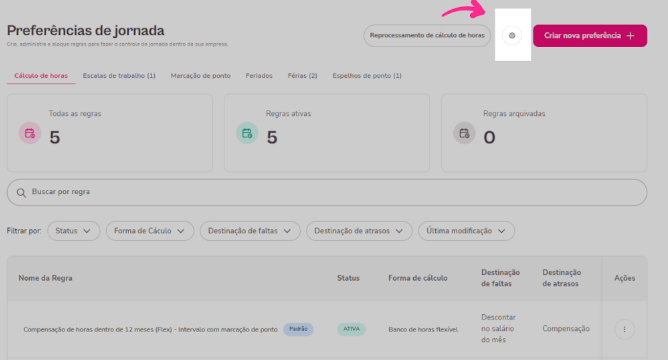
Task: Click the Forma de cálculo column header
Action: [x=418, y=278]
